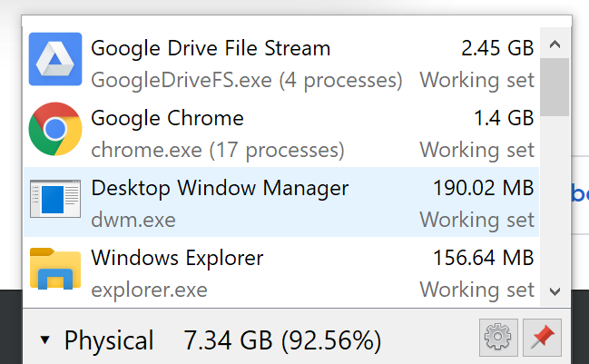Toggle the red pin button
This screenshot has height=364, width=589.
point(543,339)
